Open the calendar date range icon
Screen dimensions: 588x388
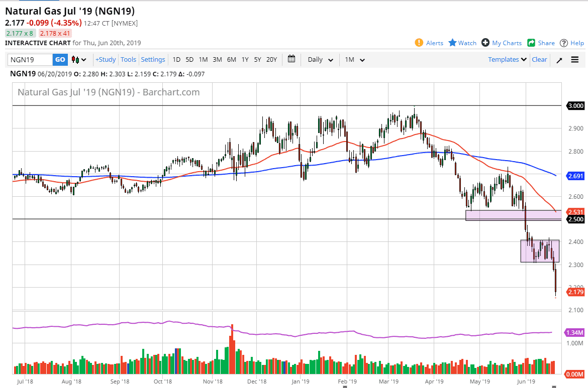(x=291, y=59)
